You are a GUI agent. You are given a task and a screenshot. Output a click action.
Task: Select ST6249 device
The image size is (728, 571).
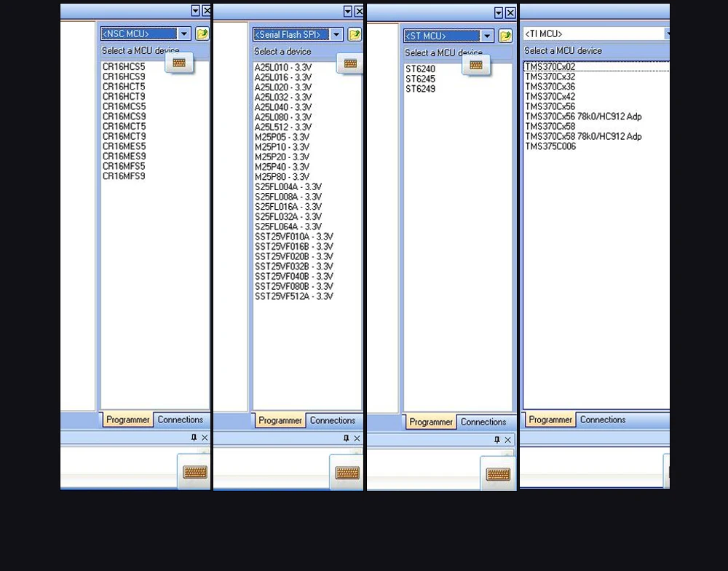(421, 89)
